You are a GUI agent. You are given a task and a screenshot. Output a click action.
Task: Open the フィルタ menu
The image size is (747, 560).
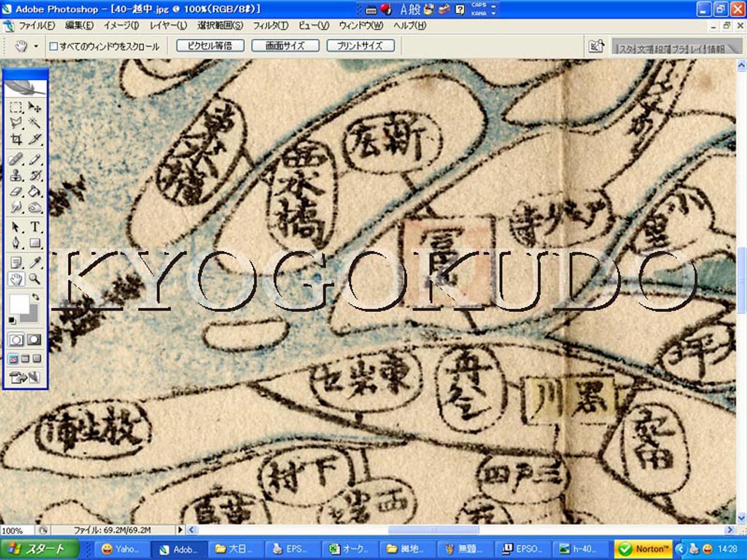point(270,26)
